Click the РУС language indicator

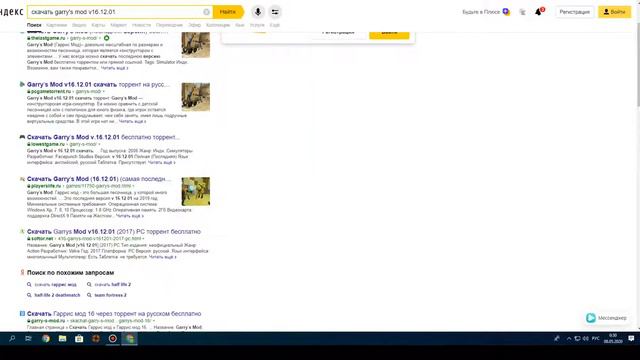click(596, 338)
